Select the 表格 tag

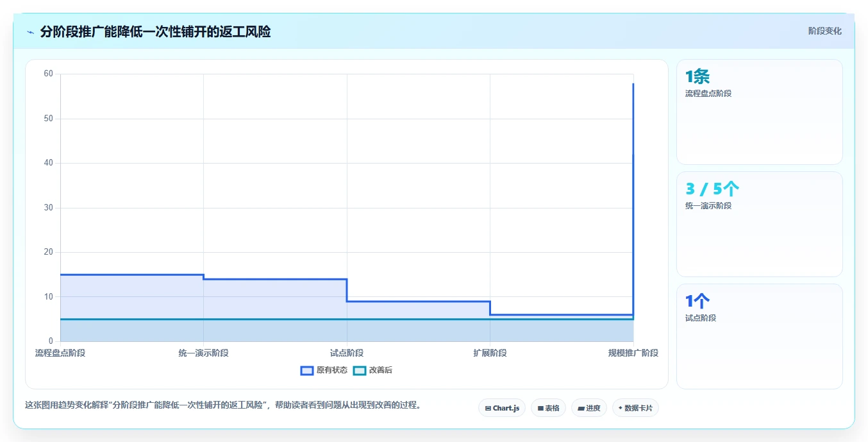click(548, 408)
